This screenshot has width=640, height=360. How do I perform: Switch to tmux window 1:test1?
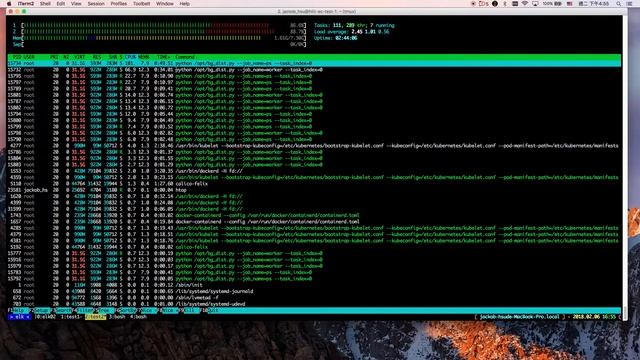click(x=71, y=317)
